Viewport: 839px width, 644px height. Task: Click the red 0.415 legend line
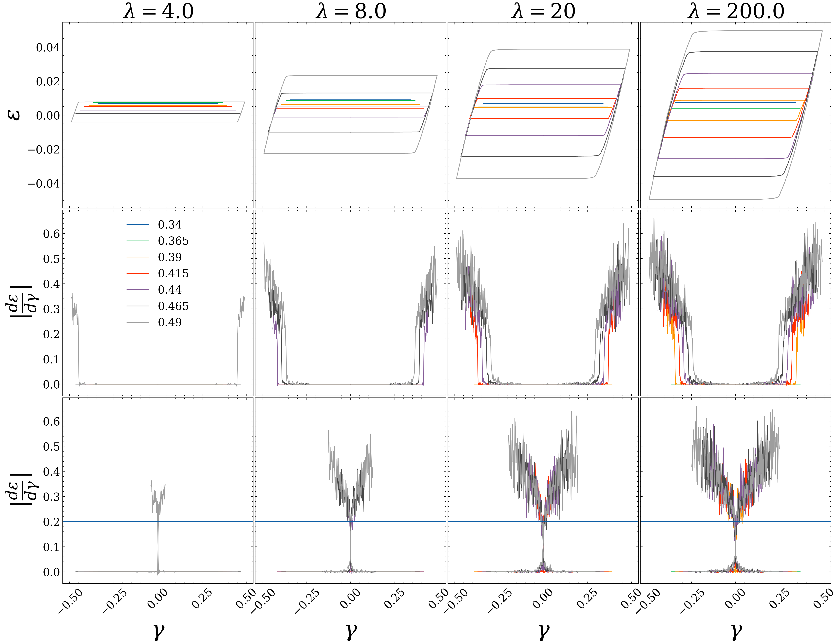138,273
